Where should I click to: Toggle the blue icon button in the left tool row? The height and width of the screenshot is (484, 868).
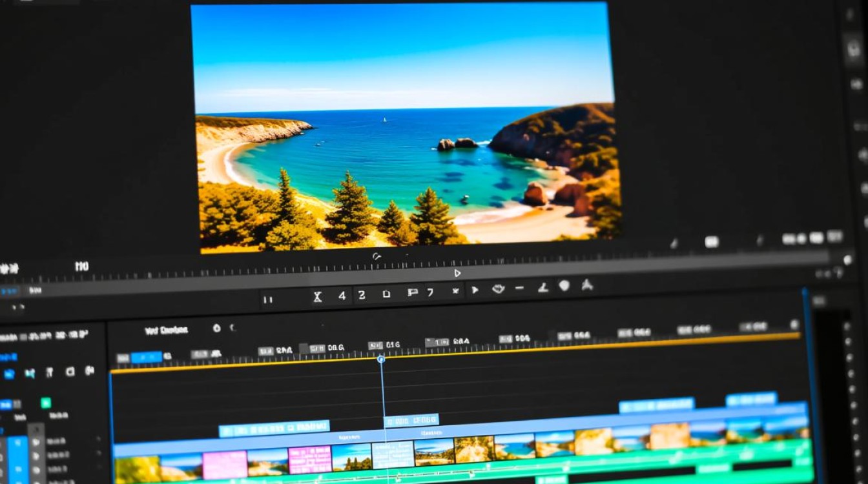(9, 374)
